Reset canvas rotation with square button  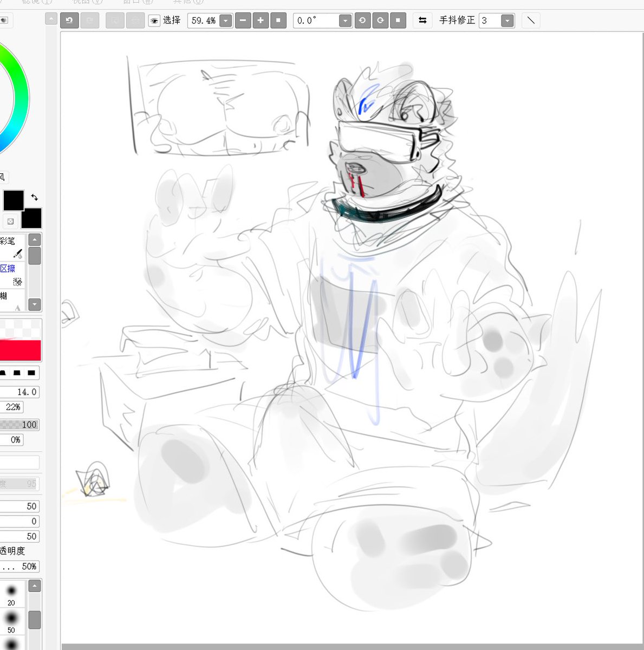point(398,21)
